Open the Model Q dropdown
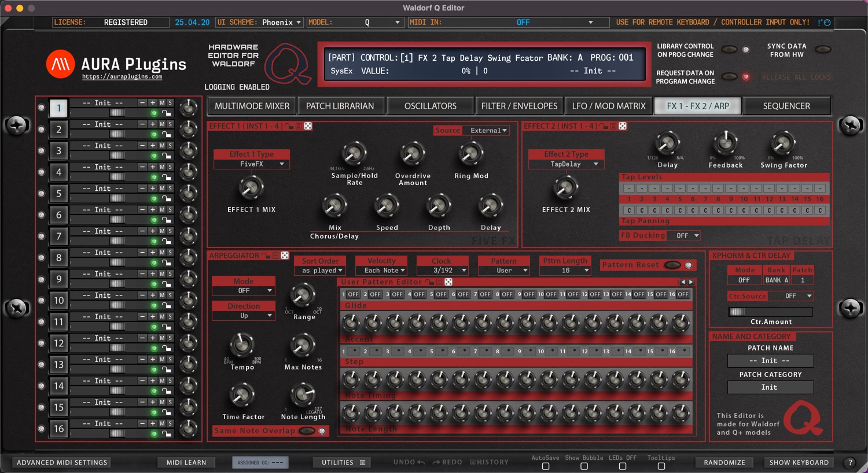Screen dimensions: 868x473 click(x=368, y=23)
